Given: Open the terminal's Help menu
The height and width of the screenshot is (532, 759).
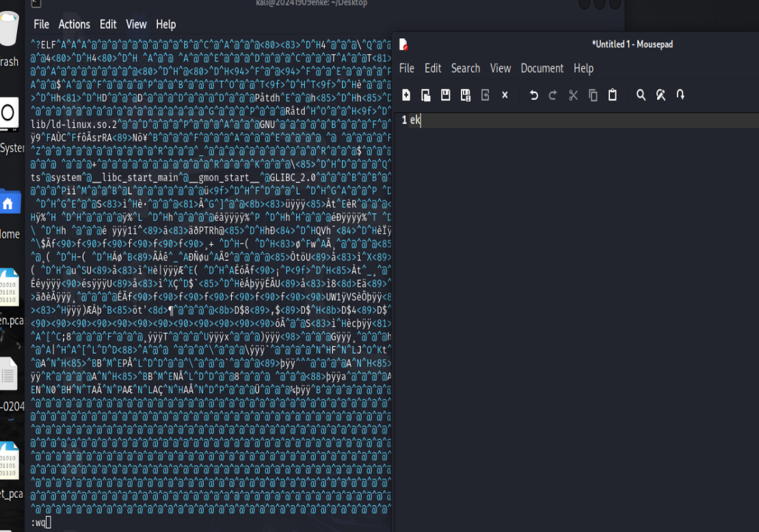Looking at the screenshot, I should (165, 24).
